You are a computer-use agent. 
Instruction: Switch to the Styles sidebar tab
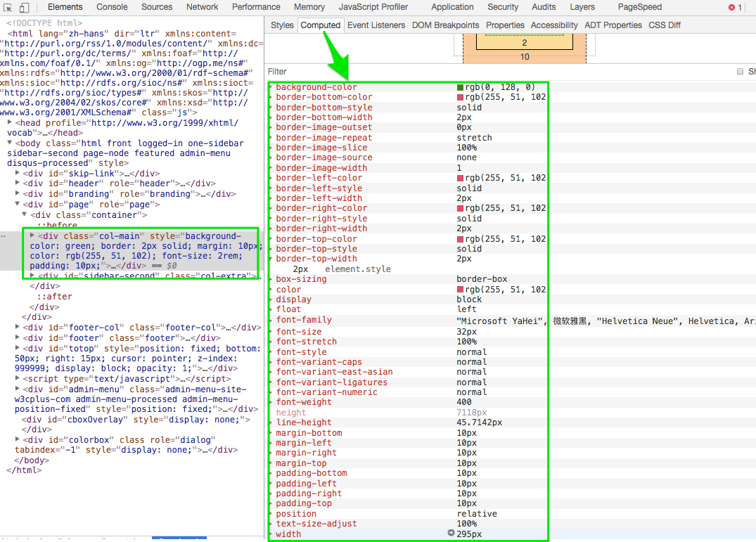282,25
